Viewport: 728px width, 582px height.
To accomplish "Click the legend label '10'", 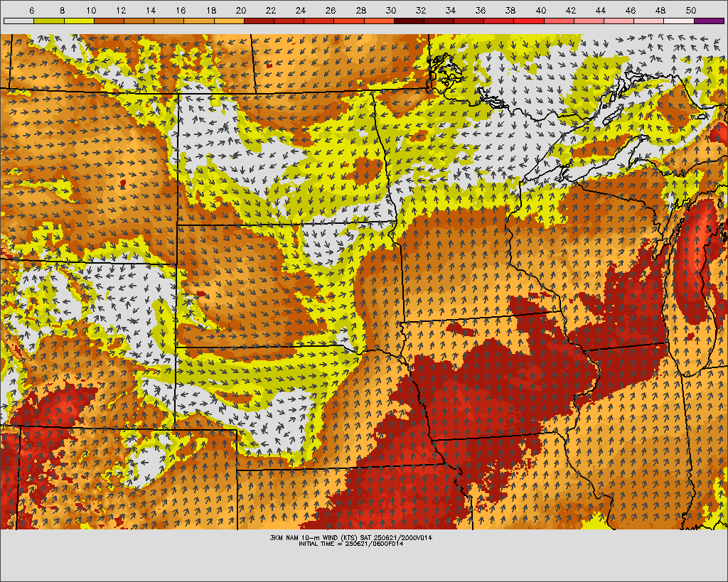I will [91, 10].
